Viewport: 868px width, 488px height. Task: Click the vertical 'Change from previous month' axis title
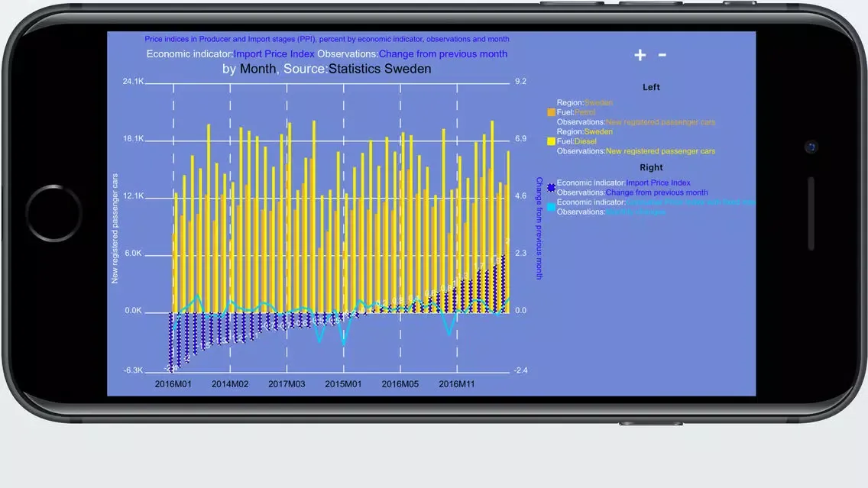click(x=539, y=228)
